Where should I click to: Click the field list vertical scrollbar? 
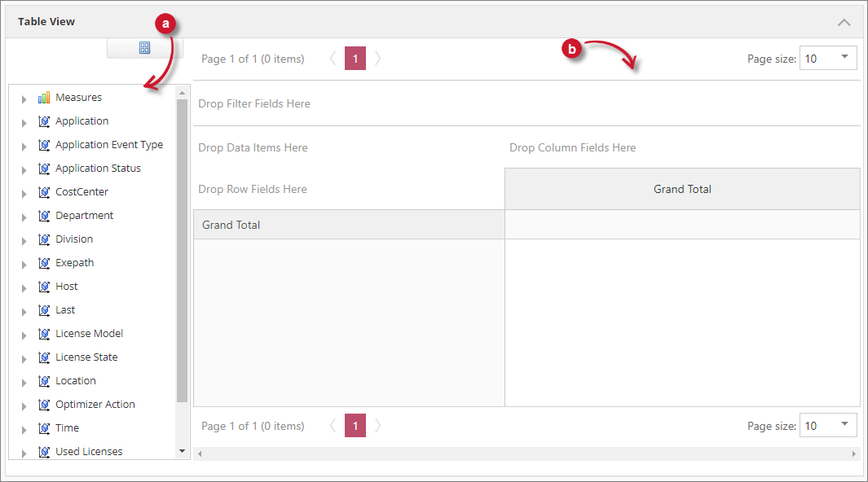coord(182,244)
